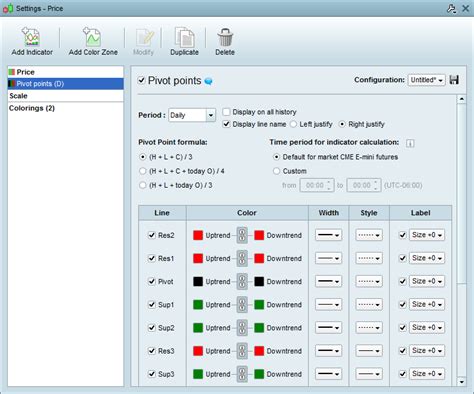The width and height of the screenshot is (474, 394).
Task: Open the wrench tool icon in the title bar
Action: (x=451, y=8)
